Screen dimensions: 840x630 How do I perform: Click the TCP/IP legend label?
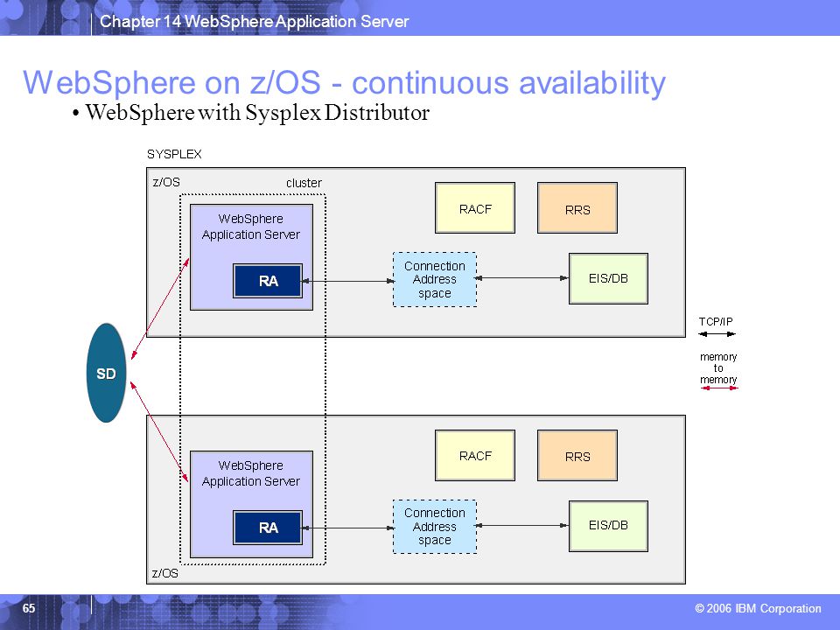[x=716, y=321]
